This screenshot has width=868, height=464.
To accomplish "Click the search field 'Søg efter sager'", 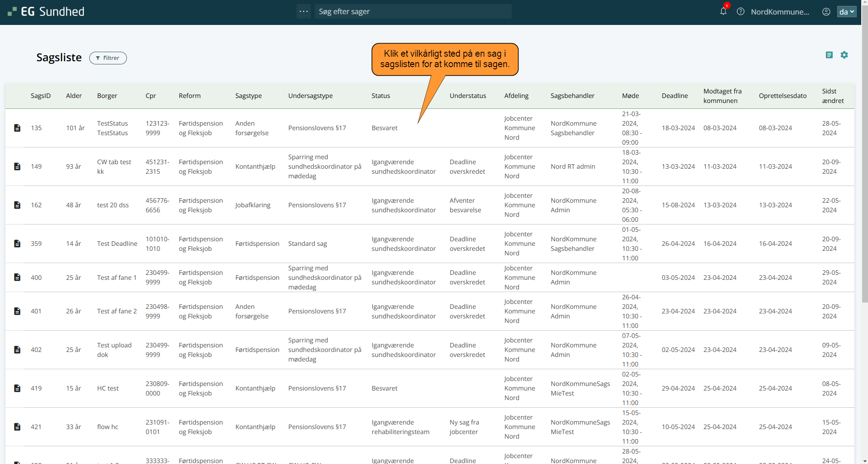I will (x=413, y=11).
